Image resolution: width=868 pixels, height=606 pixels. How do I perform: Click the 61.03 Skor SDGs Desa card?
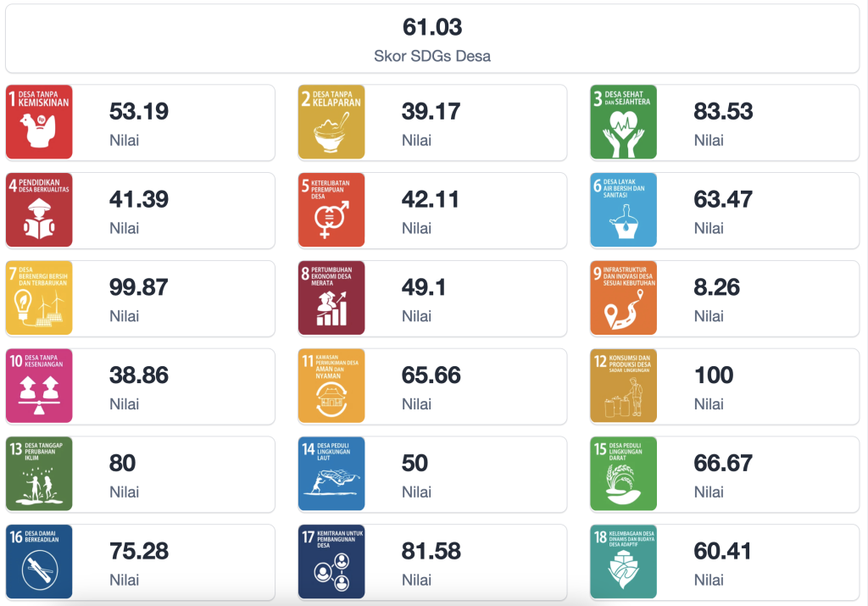click(x=432, y=39)
